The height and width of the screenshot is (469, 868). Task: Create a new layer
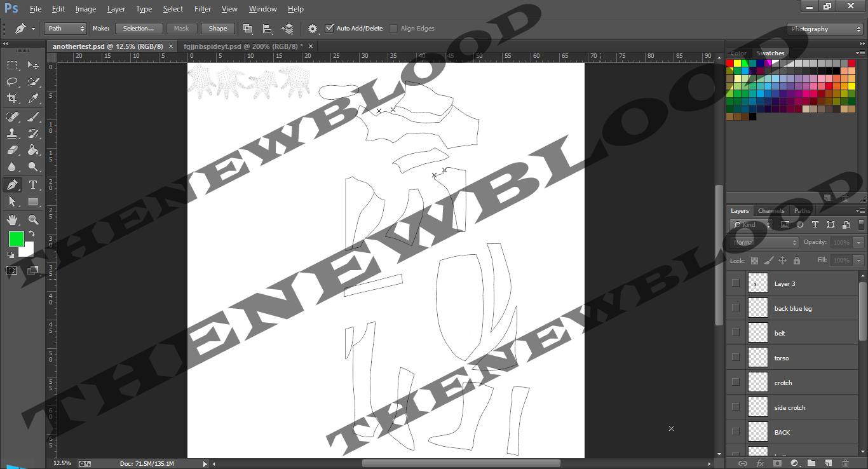pyautogui.click(x=829, y=463)
